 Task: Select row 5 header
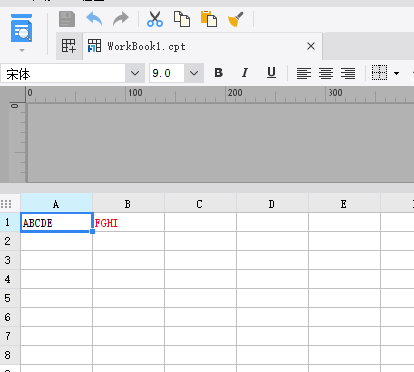click(x=10, y=298)
